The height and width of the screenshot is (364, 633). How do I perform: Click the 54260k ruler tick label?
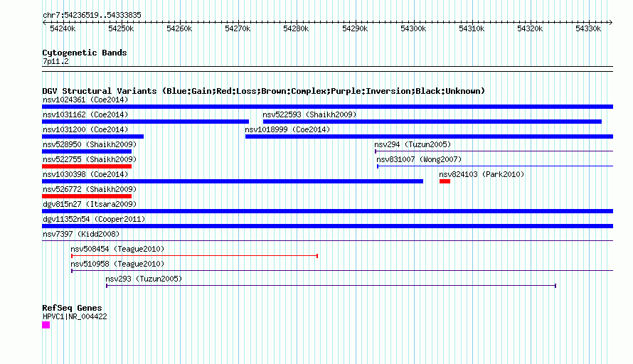(x=179, y=28)
